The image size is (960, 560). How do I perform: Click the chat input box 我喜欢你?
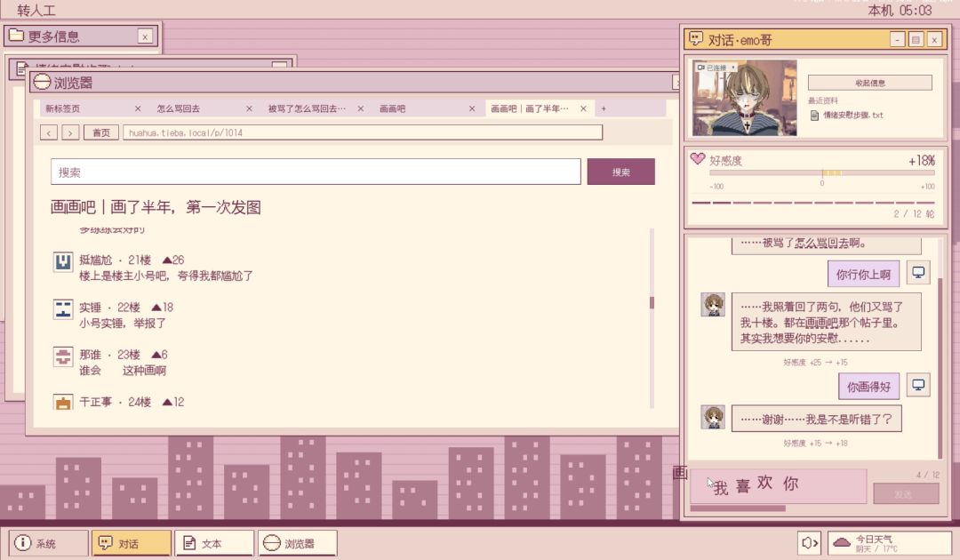point(778,486)
